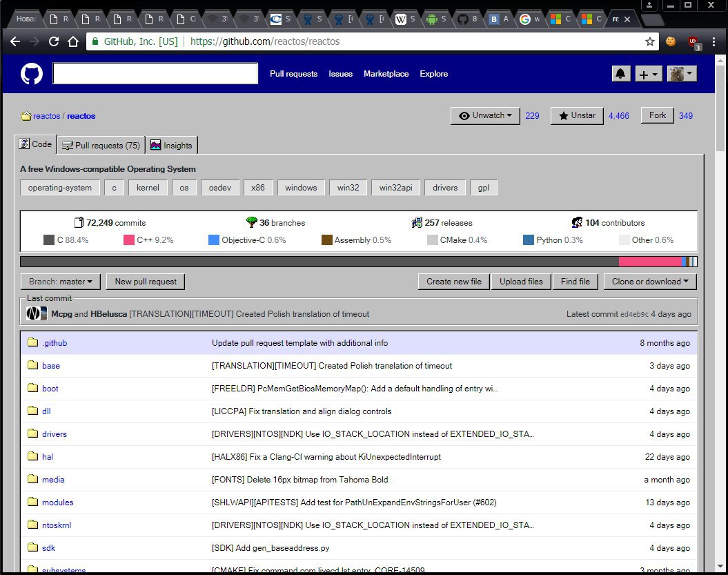Click the commits icon
The width and height of the screenshot is (728, 575).
click(79, 222)
